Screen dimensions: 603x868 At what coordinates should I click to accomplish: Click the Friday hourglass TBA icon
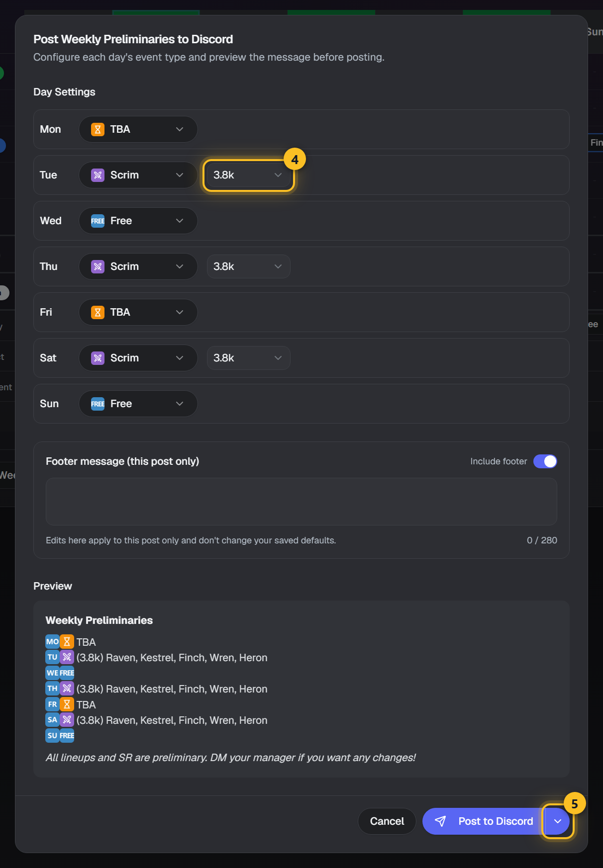[98, 312]
